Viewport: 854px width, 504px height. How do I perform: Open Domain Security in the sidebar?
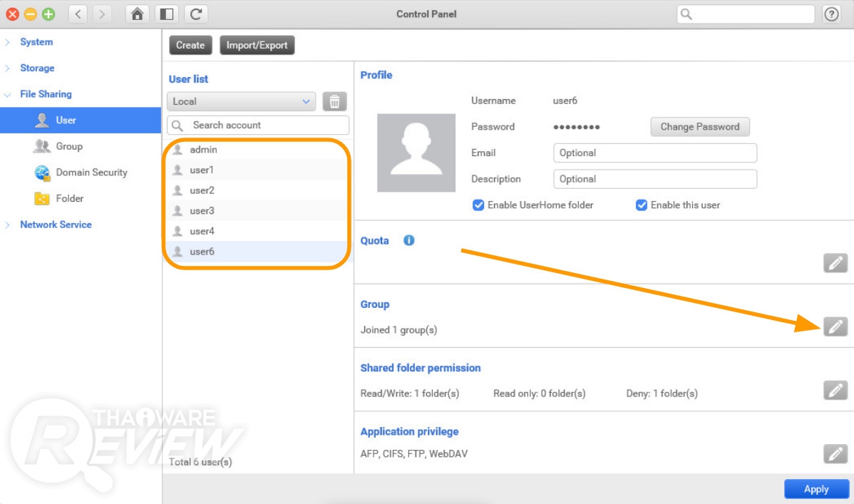[x=91, y=173]
